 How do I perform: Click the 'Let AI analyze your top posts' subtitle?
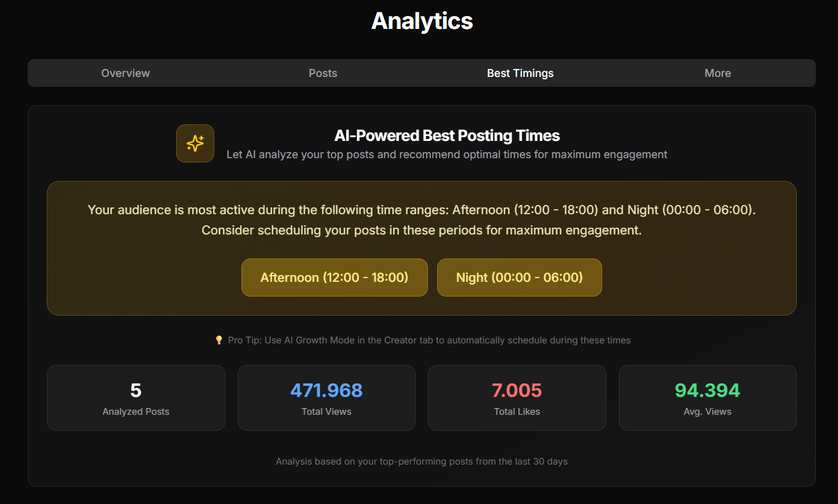pos(447,154)
